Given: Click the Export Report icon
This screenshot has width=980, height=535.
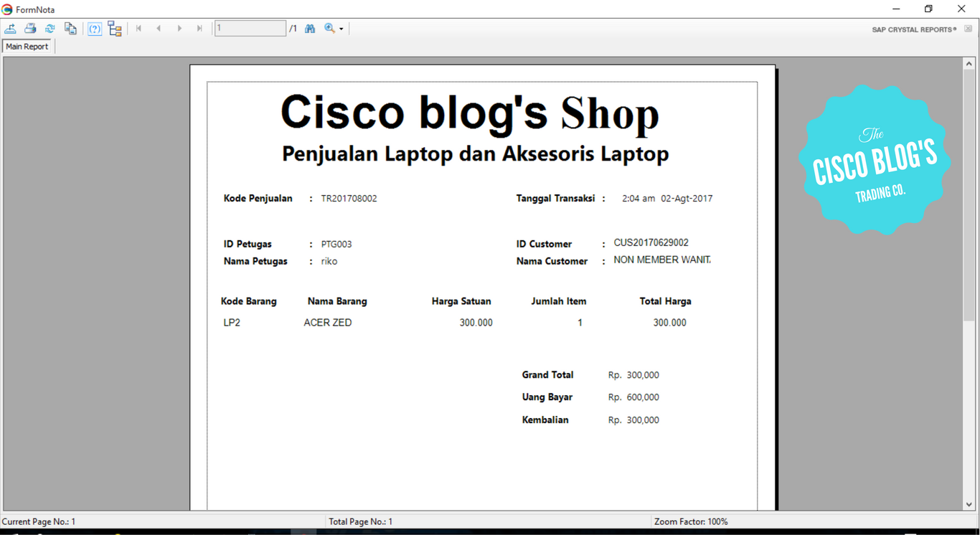Looking at the screenshot, I should click(x=11, y=29).
